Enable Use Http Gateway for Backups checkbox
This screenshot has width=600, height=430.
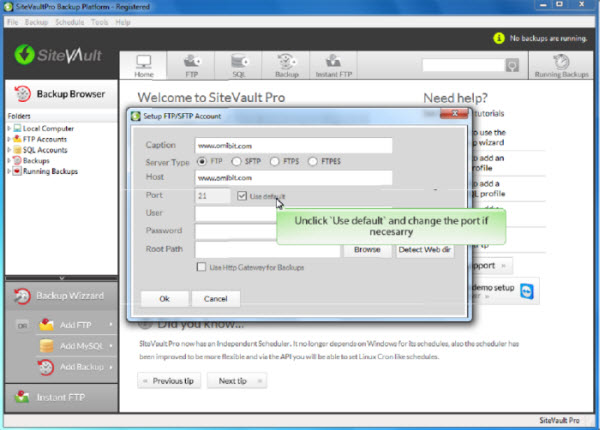click(x=201, y=267)
